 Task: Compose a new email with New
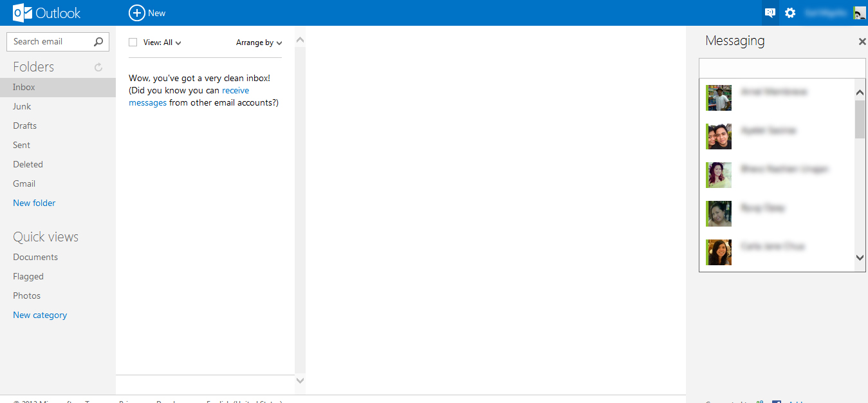(147, 13)
